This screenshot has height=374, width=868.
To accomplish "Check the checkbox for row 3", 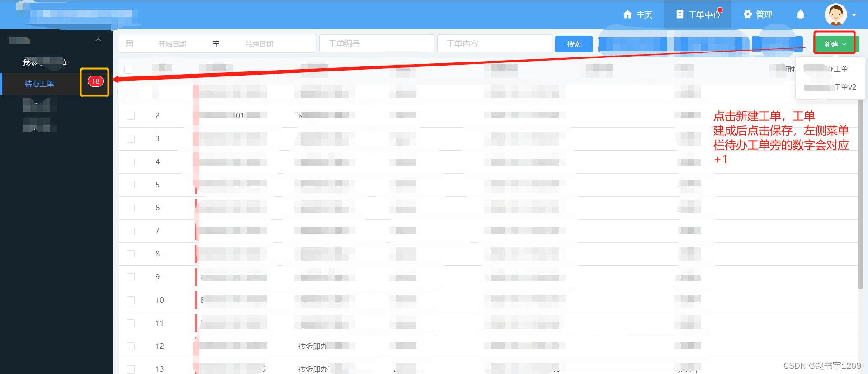I will 131,138.
